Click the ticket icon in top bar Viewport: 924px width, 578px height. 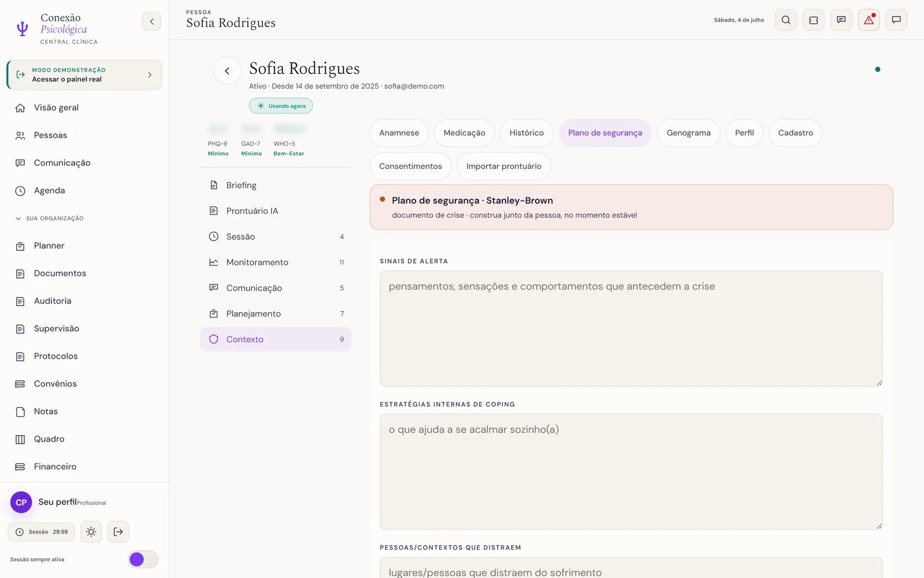tap(814, 20)
